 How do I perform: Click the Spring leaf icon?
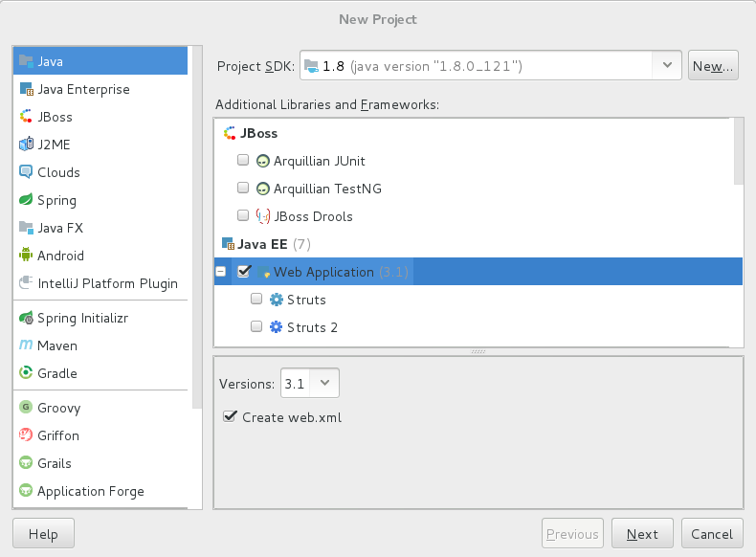pos(26,200)
